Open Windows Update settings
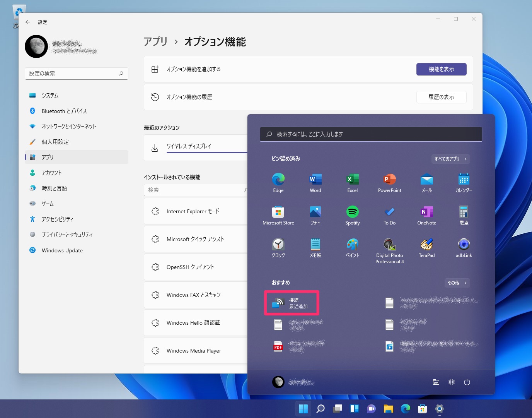Screen dimensions: 532x418 77,250
